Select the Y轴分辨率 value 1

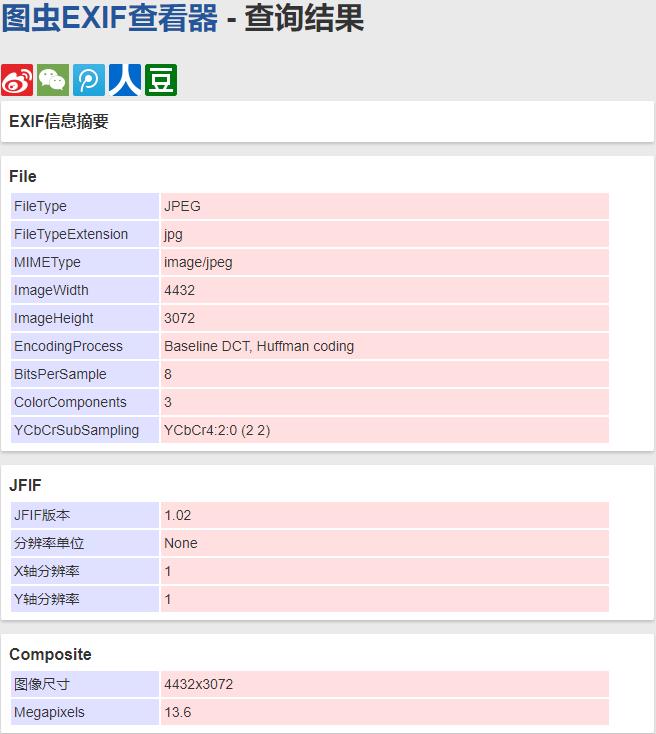(x=384, y=600)
